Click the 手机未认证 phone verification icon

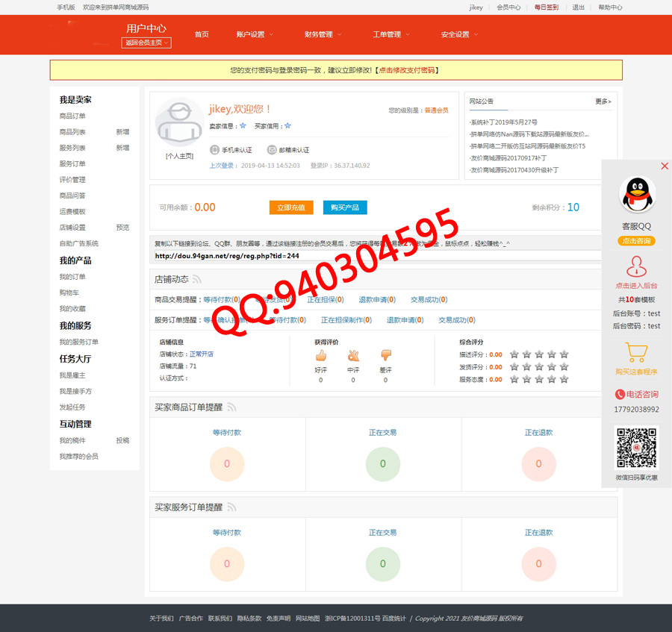pyautogui.click(x=214, y=150)
